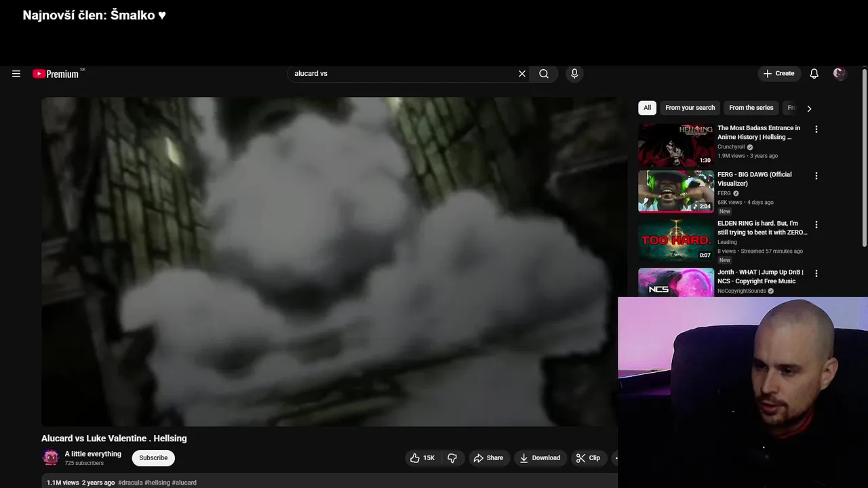Open options for Most Badass Entrance video
This screenshot has height=488, width=868.
coord(816,129)
